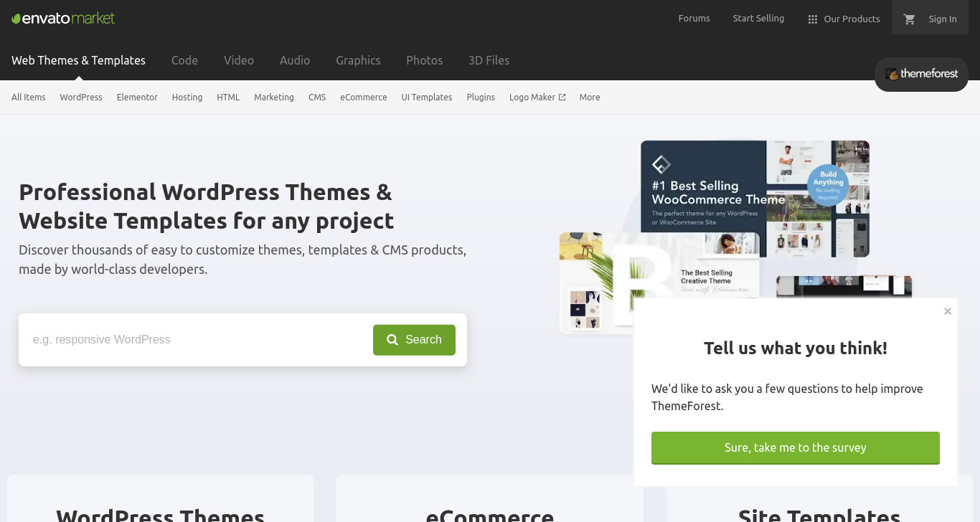Open Elementor submenu item
Image resolution: width=980 pixels, height=522 pixels.
click(x=137, y=98)
